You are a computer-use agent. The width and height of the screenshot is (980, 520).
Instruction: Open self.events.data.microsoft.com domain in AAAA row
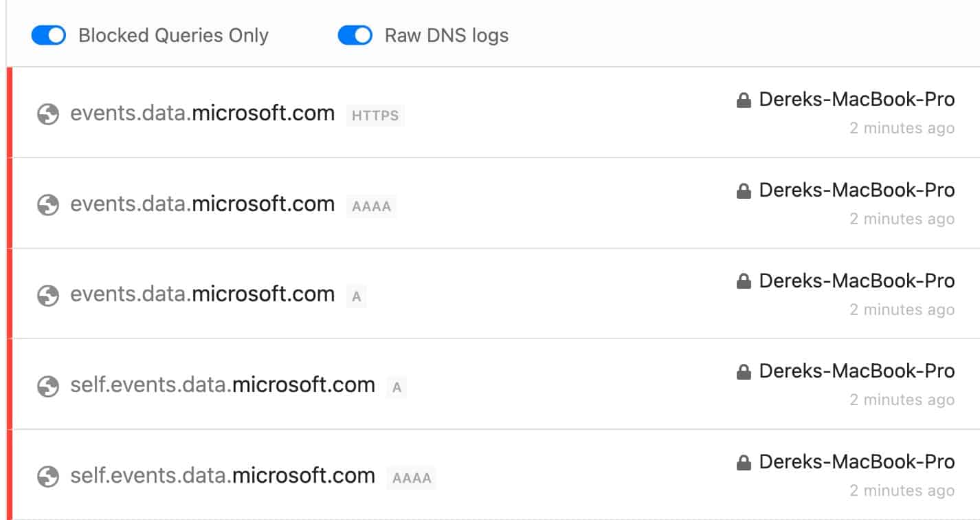(x=223, y=476)
